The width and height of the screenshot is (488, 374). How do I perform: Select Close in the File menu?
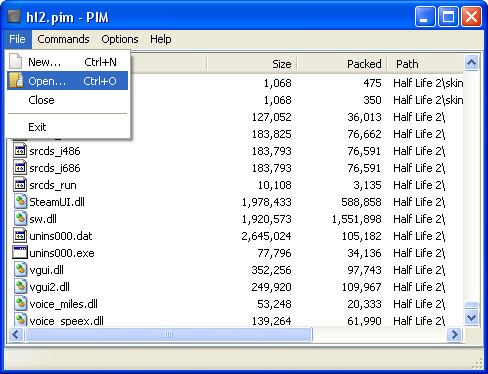(x=67, y=100)
